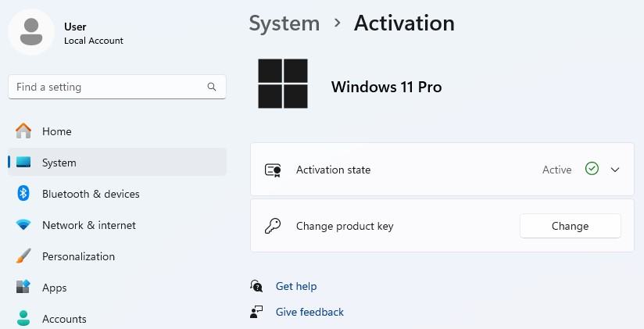644x329 pixels.
Task: Click the Give feedback person icon
Action: click(256, 312)
